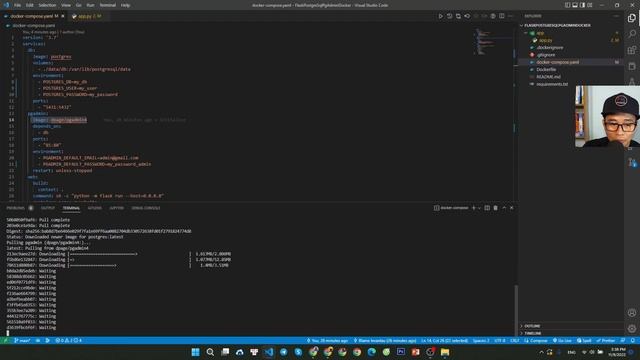Image resolution: width=640 pixels, height=360 pixels.
Task: Expand the Timeline section
Action: 532,333
